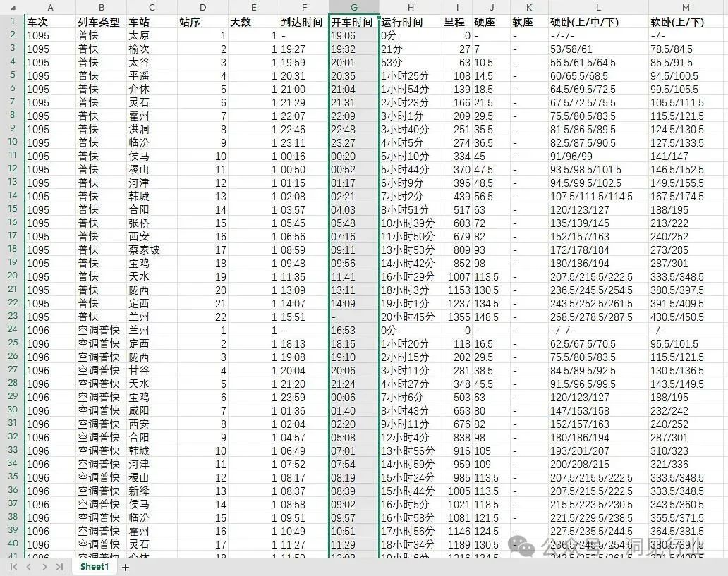Select row 17 header

tap(12, 235)
